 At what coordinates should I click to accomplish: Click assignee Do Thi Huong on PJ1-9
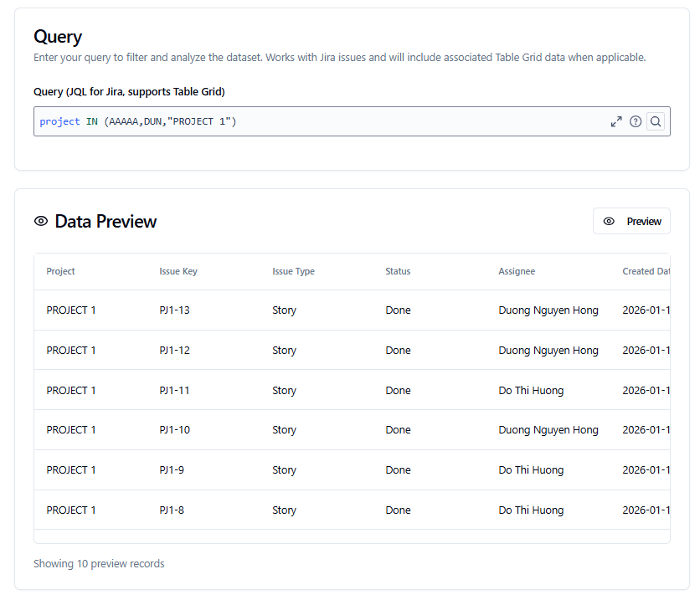point(531,470)
